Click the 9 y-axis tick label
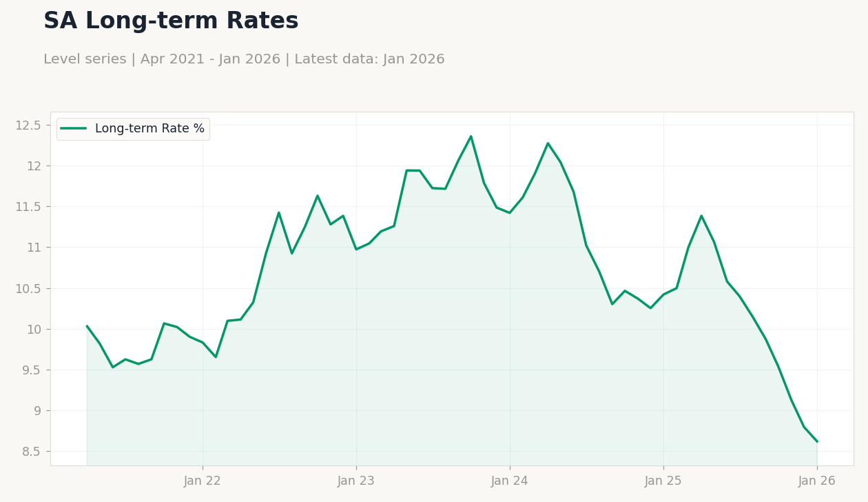Screen dimensions: 868x502 coord(38,411)
